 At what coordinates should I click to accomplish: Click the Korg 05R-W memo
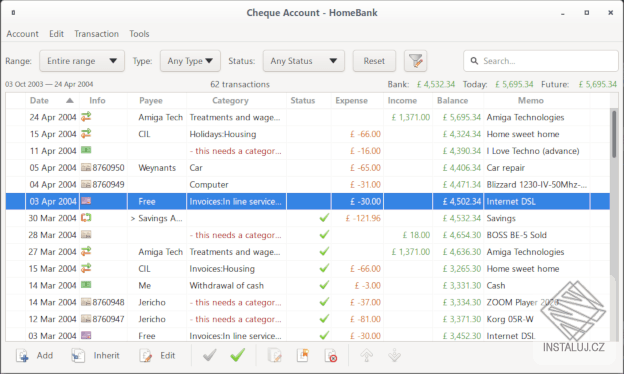coord(510,319)
